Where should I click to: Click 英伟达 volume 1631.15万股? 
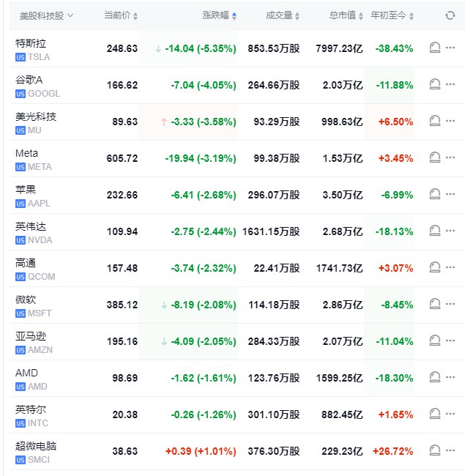pyautogui.click(x=271, y=231)
